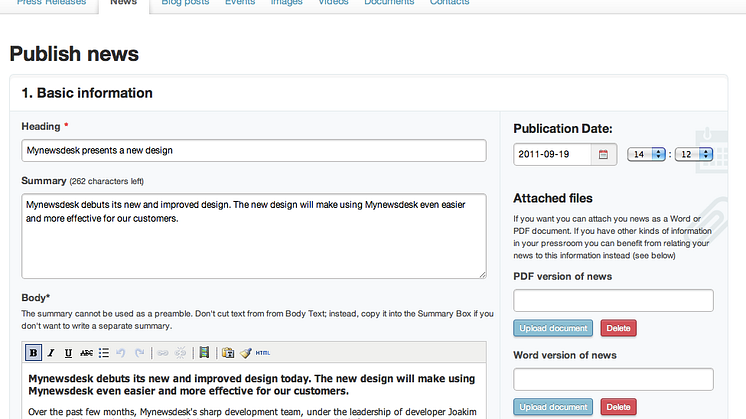Screen dimensions: 746x419
Task: Delete the Word version of news
Action: tap(618, 407)
